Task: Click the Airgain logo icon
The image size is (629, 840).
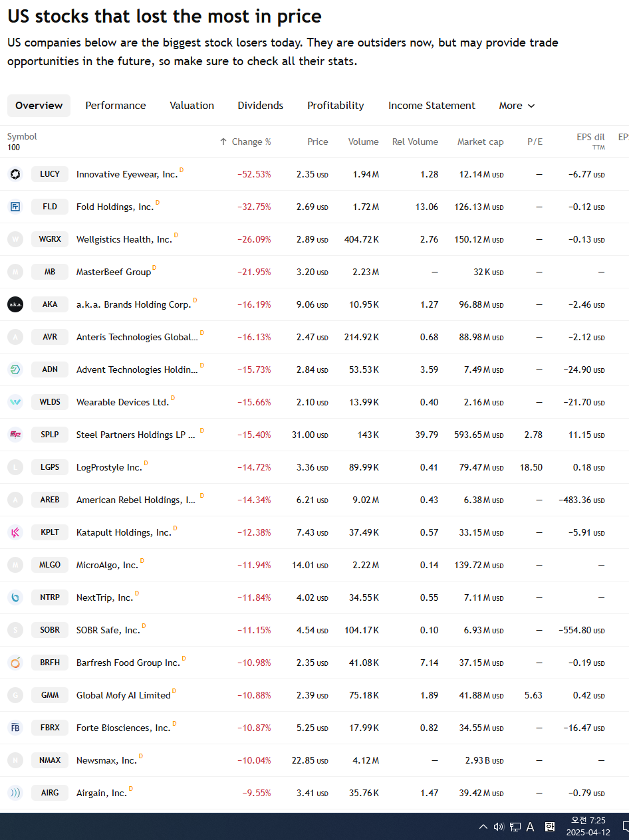Action: coord(15,793)
